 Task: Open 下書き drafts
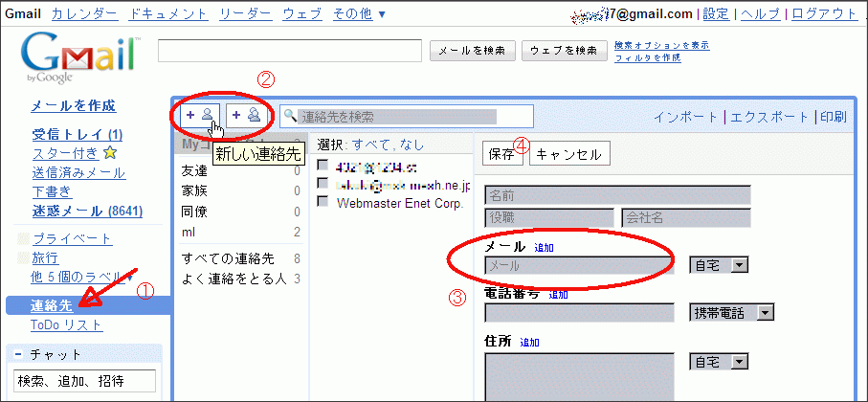click(52, 191)
